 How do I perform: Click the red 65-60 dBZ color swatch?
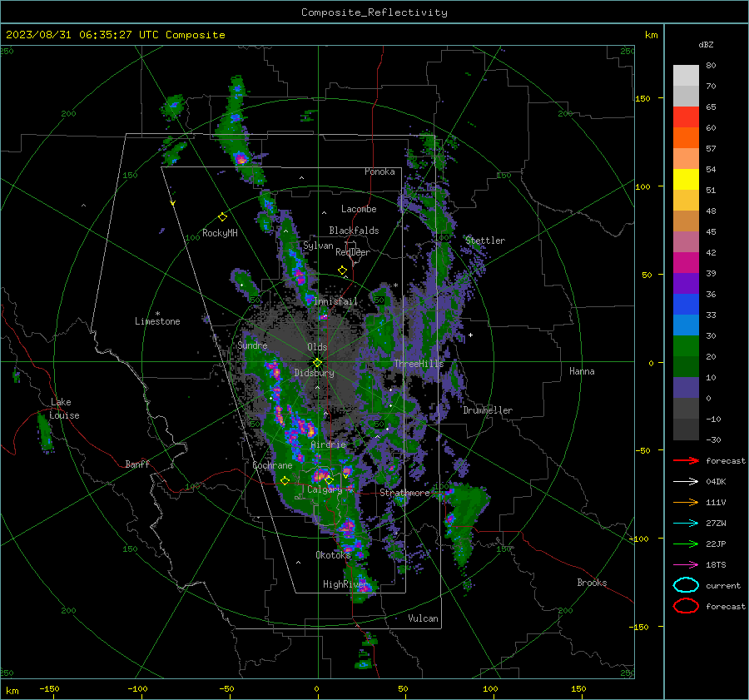pos(686,117)
